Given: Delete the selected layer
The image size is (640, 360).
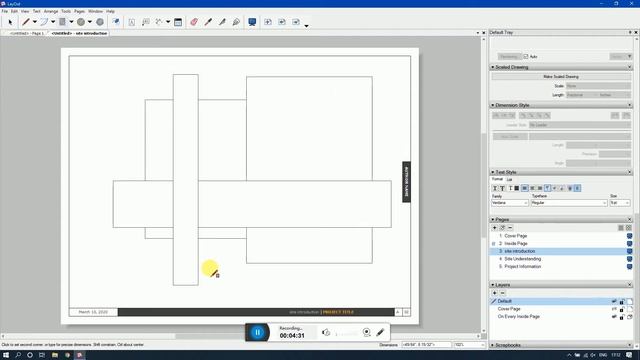Looking at the screenshot, I should tap(502, 293).
